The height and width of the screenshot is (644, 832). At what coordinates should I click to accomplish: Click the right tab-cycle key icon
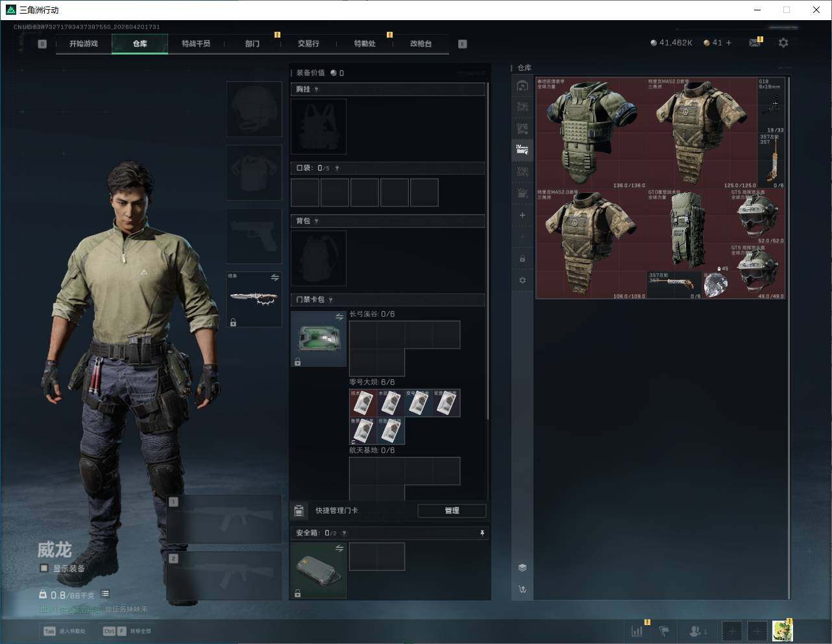[463, 44]
